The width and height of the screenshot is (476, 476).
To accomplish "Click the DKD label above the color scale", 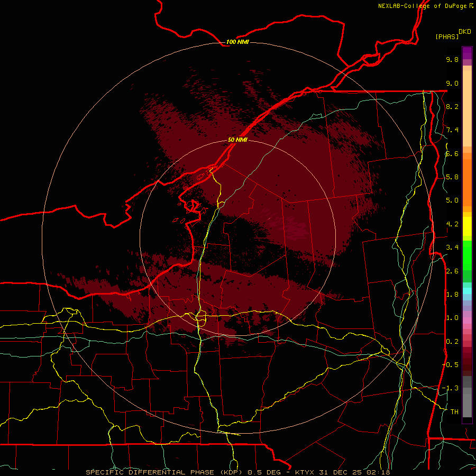I will coord(465,32).
